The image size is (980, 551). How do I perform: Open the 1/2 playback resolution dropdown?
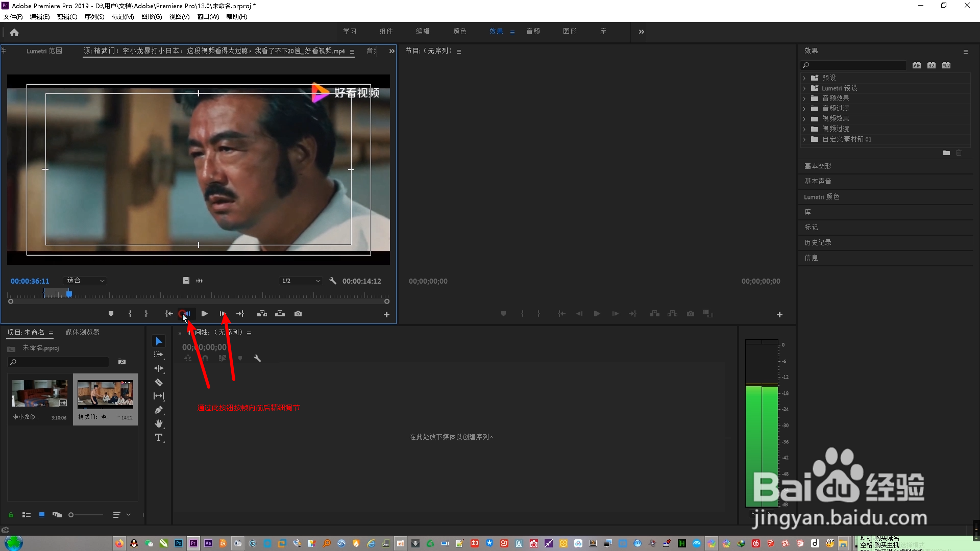(x=301, y=281)
